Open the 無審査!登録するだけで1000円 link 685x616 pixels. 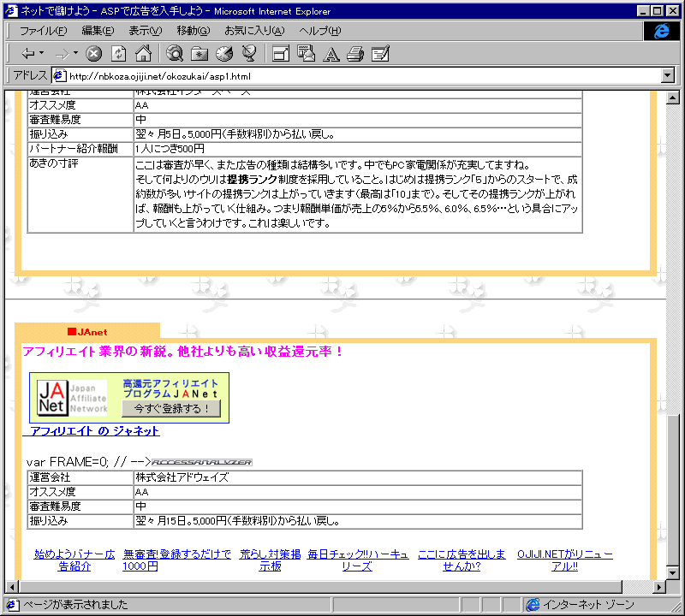coord(176,560)
